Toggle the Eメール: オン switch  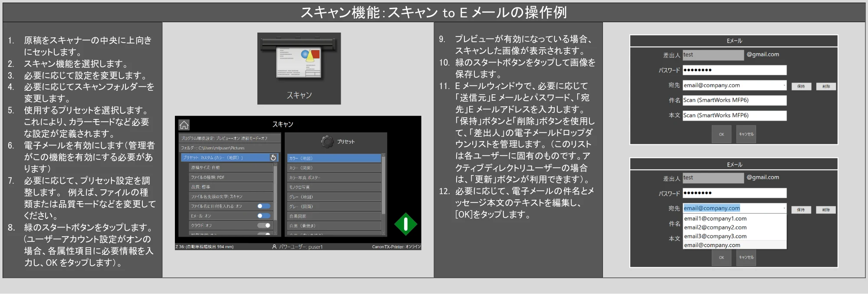[264, 216]
